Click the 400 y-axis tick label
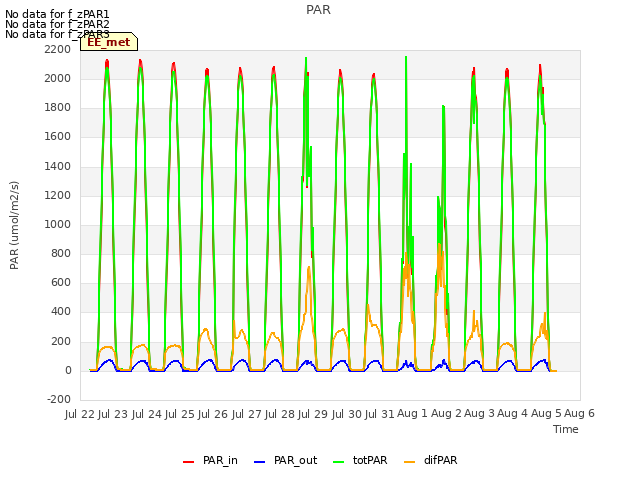This screenshot has height=480, width=640. [61, 312]
